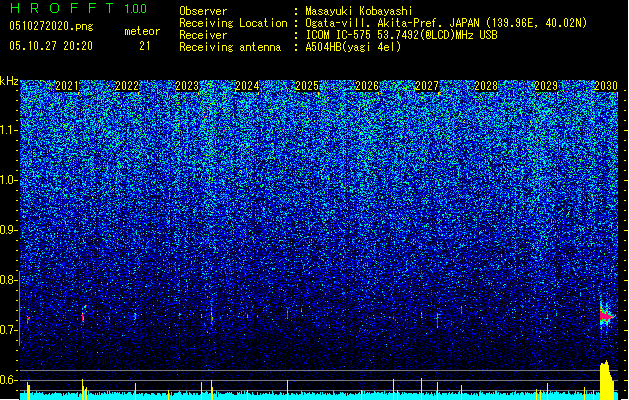Click the tall yellow intensity block near 2030
629x400 pixels.
pos(607,380)
